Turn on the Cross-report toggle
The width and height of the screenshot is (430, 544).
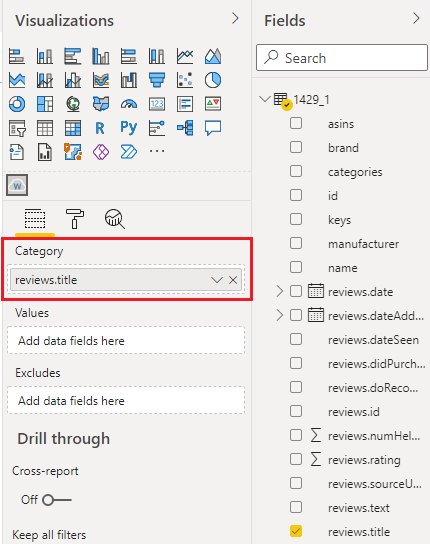[x=57, y=500]
